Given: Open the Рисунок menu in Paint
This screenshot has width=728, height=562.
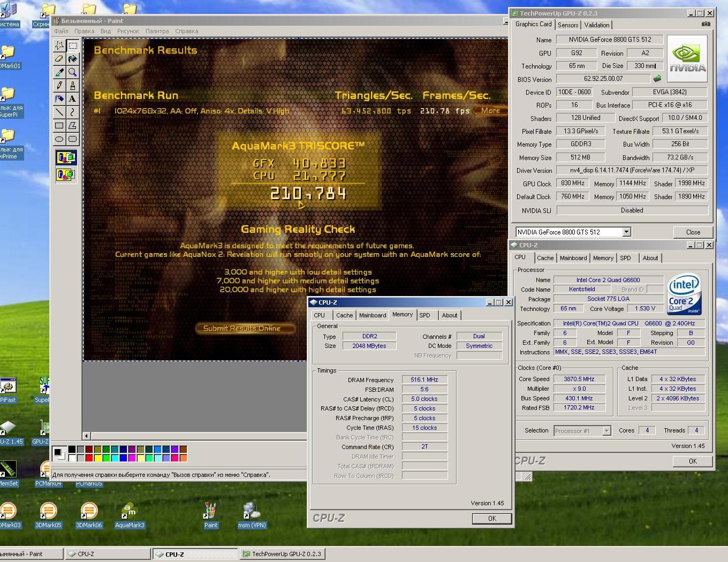Looking at the screenshot, I should pyautogui.click(x=128, y=31).
